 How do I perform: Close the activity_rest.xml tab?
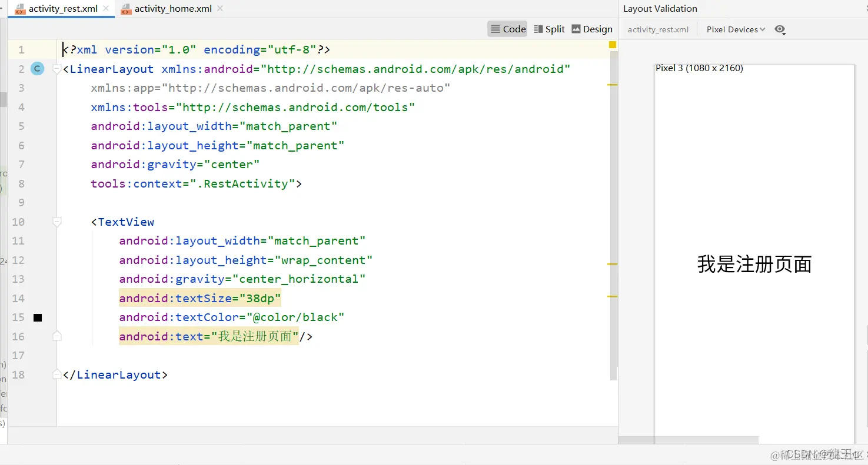[x=107, y=9]
